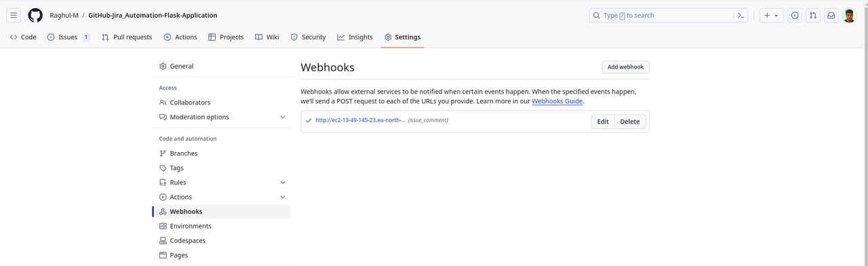This screenshot has height=266, width=868.
Task: Edit the issue_comment webhook
Action: click(603, 121)
